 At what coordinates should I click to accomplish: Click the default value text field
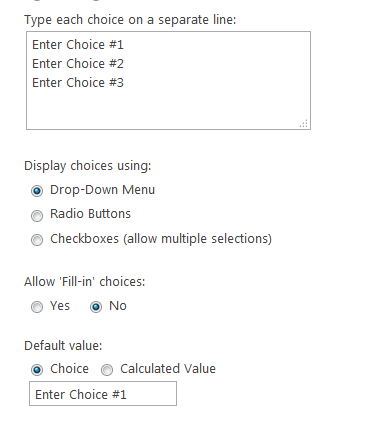[103, 394]
